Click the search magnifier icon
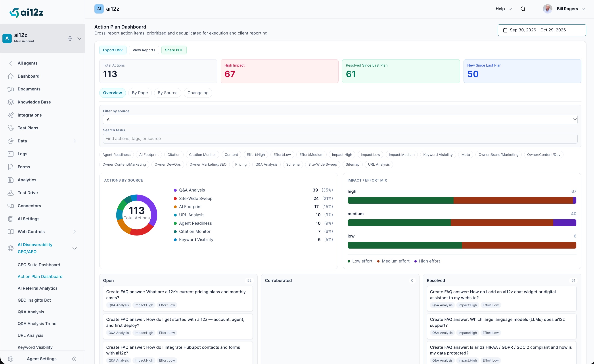The width and height of the screenshot is (594, 364). [x=523, y=9]
